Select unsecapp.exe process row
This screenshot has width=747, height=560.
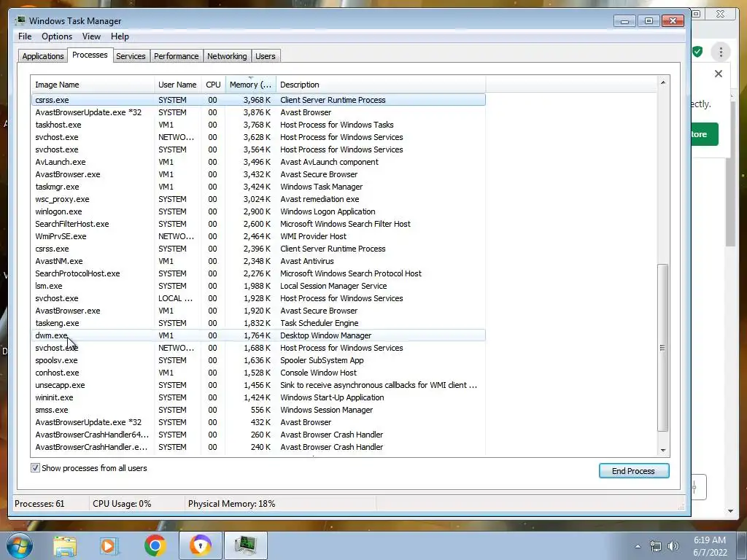point(258,385)
